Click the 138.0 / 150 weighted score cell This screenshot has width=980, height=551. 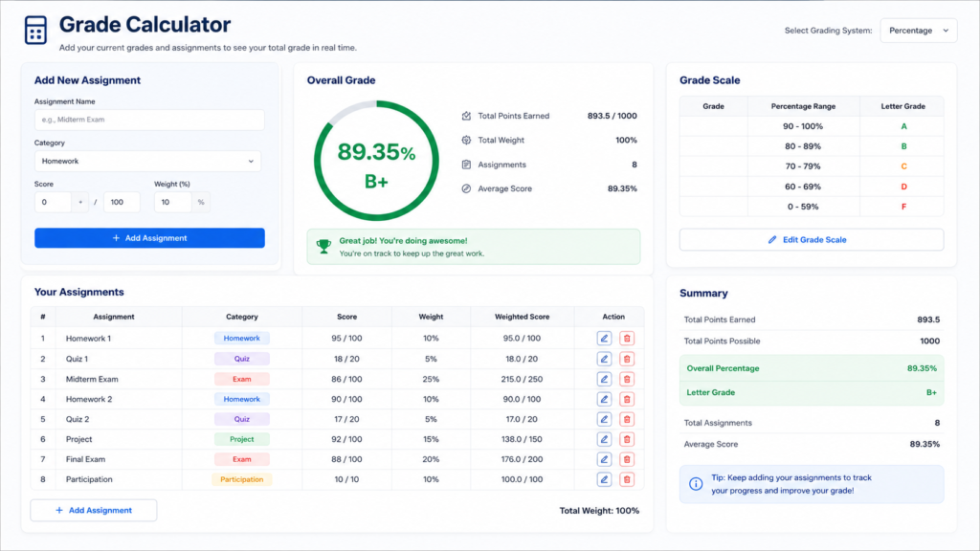click(522, 439)
